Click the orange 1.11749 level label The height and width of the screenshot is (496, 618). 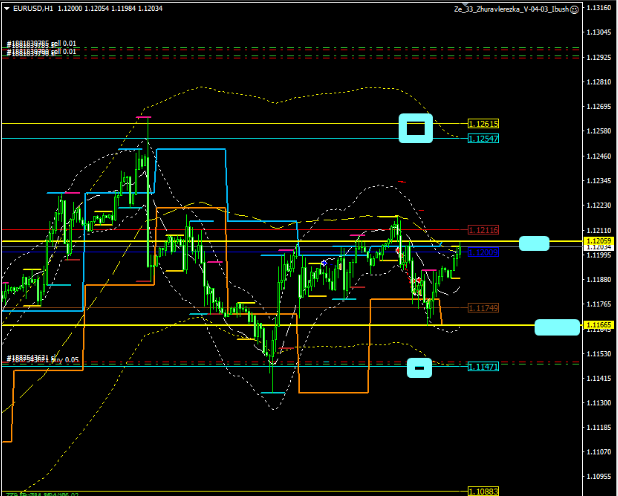coord(483,308)
